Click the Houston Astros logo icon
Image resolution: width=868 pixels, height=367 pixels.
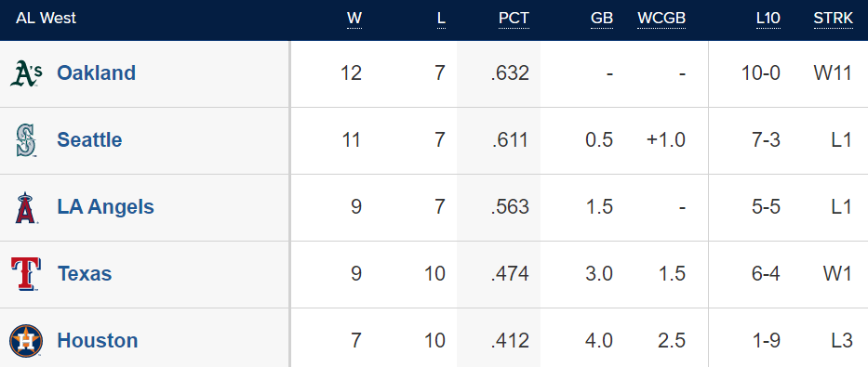(x=26, y=340)
